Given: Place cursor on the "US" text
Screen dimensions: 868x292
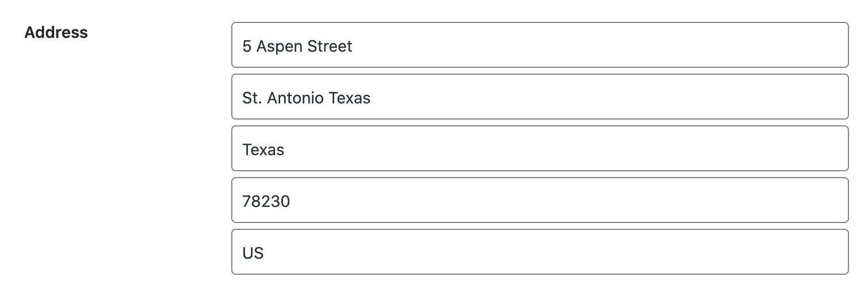Looking at the screenshot, I should [x=253, y=253].
